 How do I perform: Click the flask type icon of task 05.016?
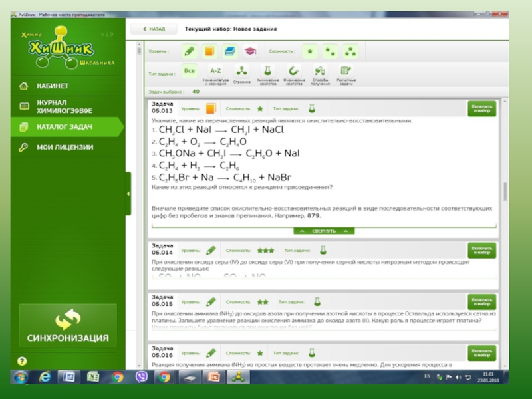[x=311, y=353]
